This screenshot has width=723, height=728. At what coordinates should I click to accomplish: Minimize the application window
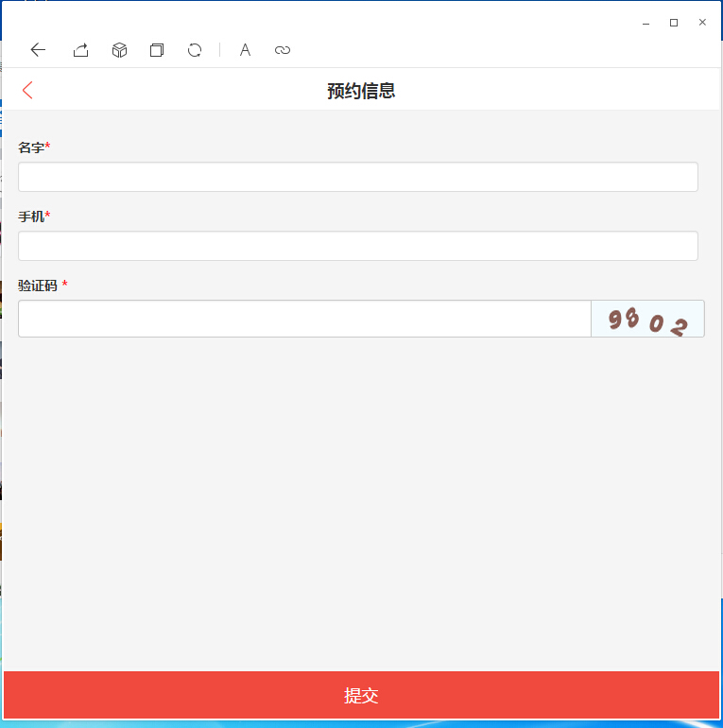pos(646,23)
